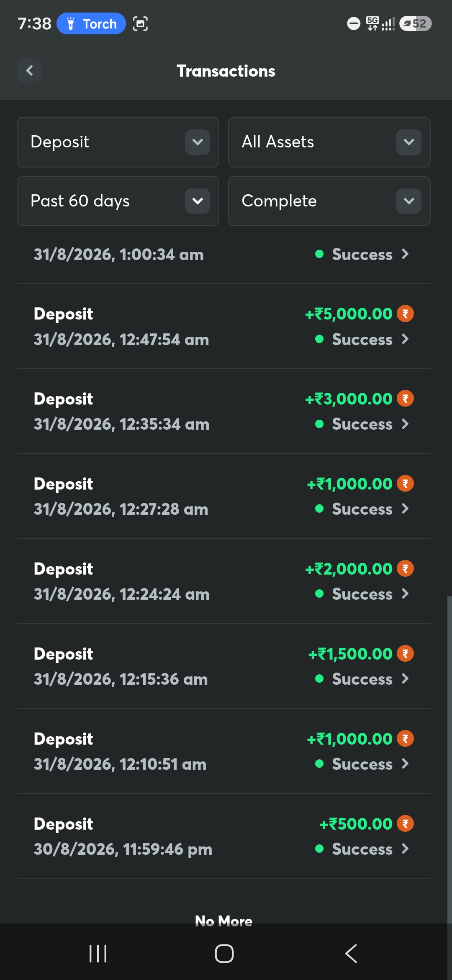Expand the Complete status filter dropdown
The image size is (452, 980).
click(329, 201)
